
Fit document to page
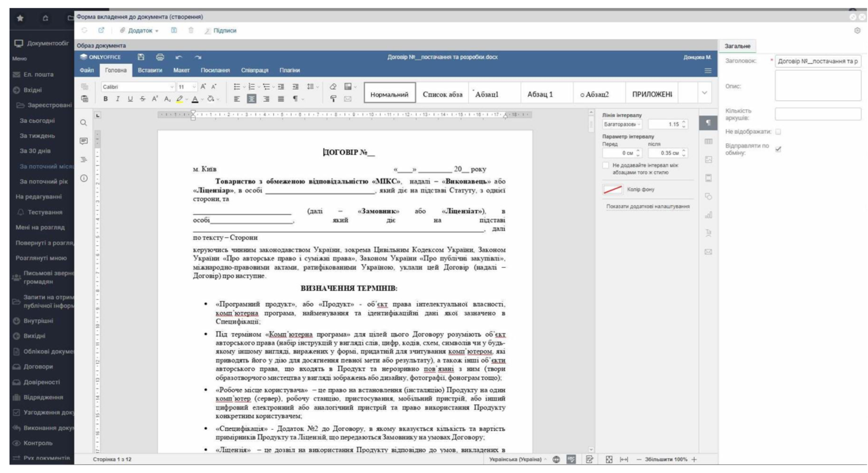609,459
